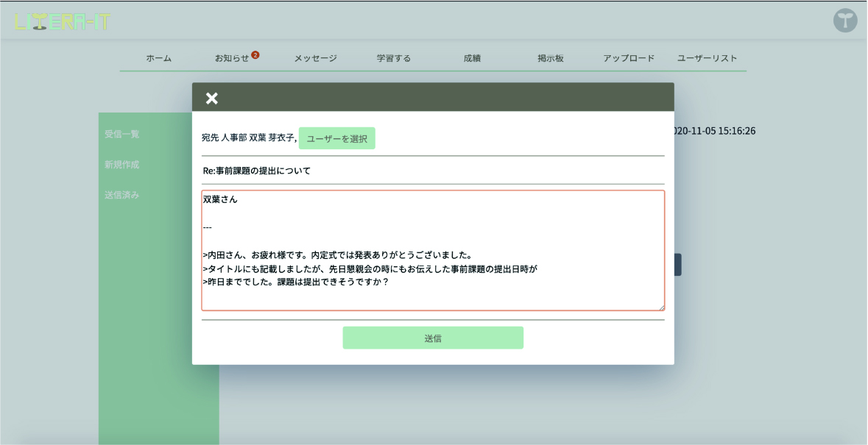Click the 双葉さん greeting line
Viewport: 868px width, 445px height.
click(220, 199)
